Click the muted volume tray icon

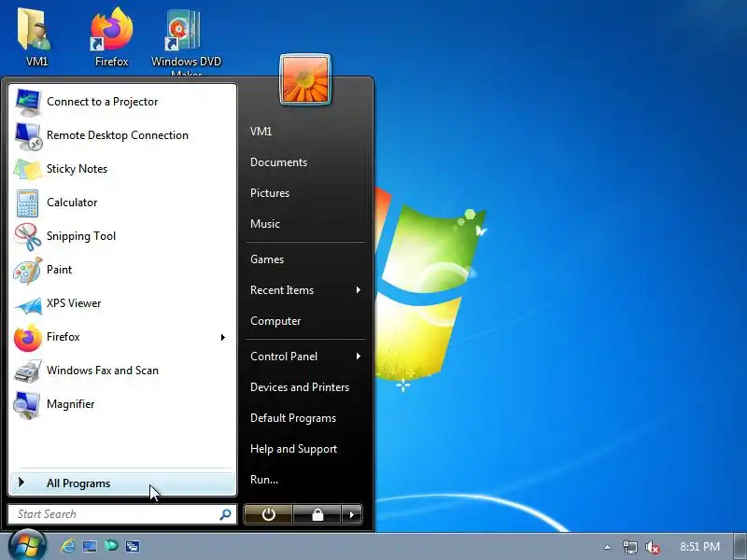[652, 547]
